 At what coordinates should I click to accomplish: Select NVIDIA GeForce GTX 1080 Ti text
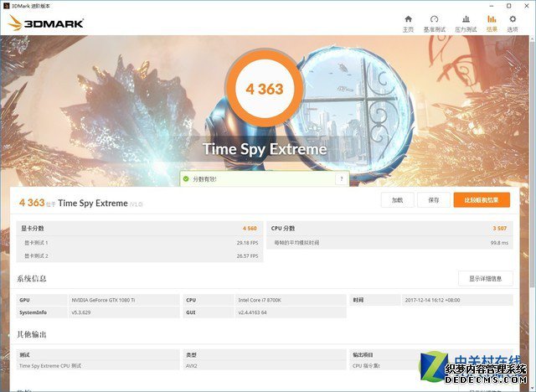[x=103, y=300]
